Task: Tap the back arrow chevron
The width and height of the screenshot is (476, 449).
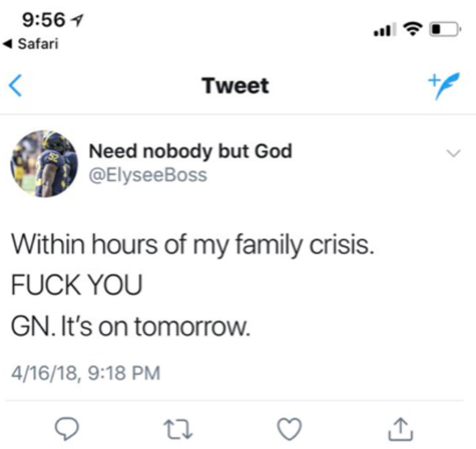Action: pyautogui.click(x=16, y=86)
